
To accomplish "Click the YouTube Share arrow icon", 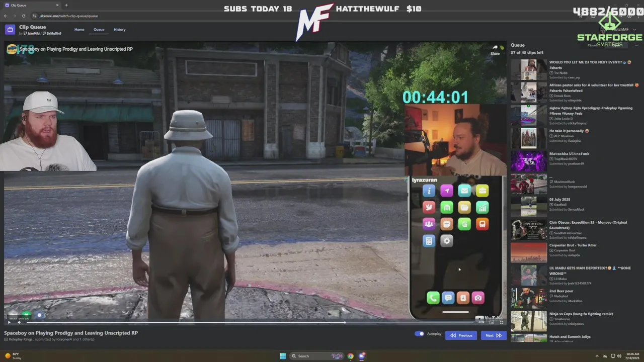I will click(495, 47).
